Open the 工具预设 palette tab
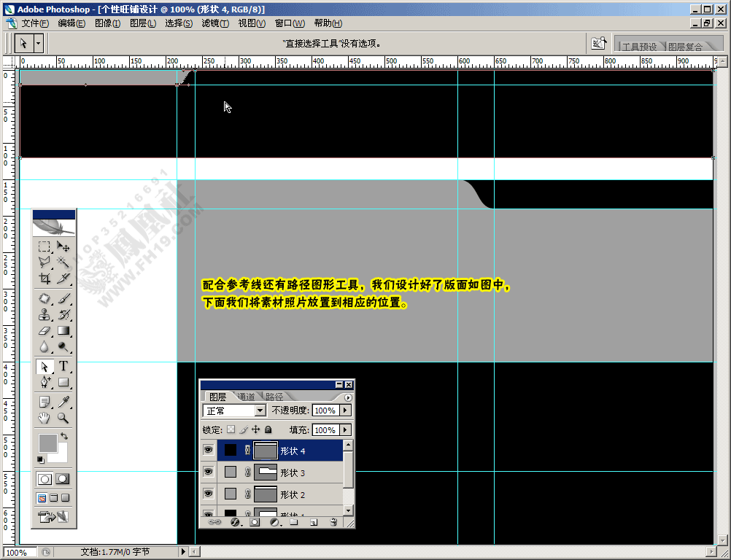731x560 pixels. [639, 47]
